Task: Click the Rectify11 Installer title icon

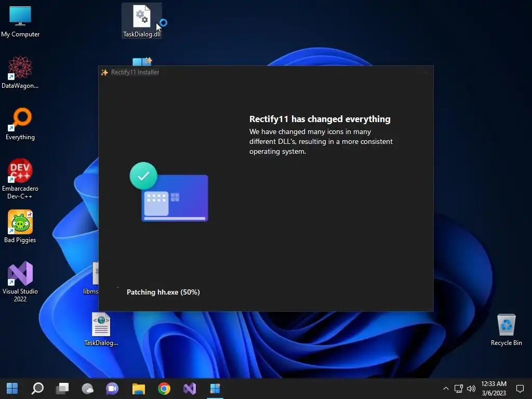Action: coord(104,72)
